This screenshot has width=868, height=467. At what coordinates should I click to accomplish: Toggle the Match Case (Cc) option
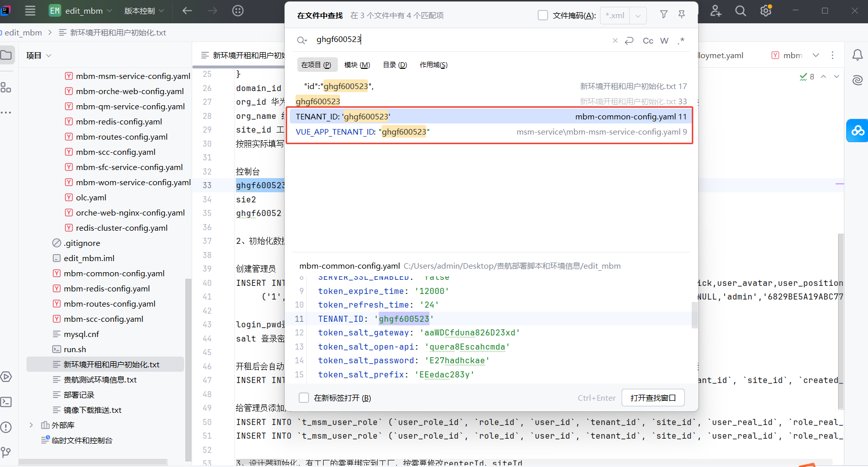click(648, 41)
